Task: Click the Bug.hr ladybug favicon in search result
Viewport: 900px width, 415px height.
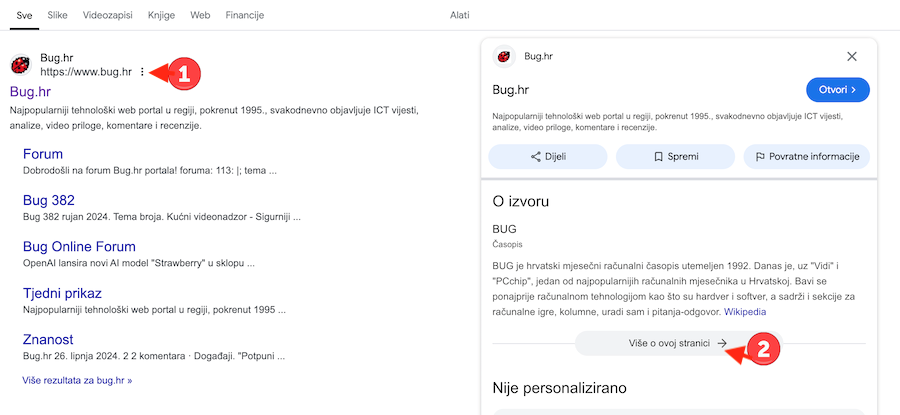Action: tap(21, 65)
